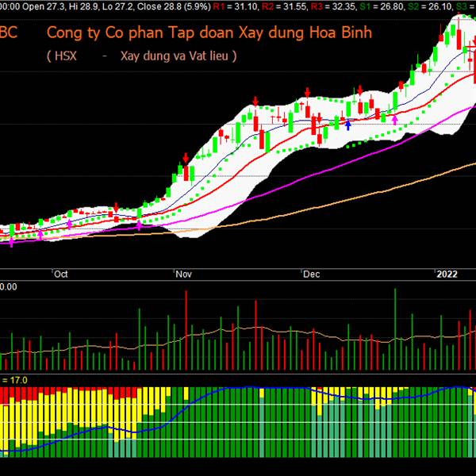Click the S2 = 26.10 support value
The image size is (476, 476).
coord(430,6)
